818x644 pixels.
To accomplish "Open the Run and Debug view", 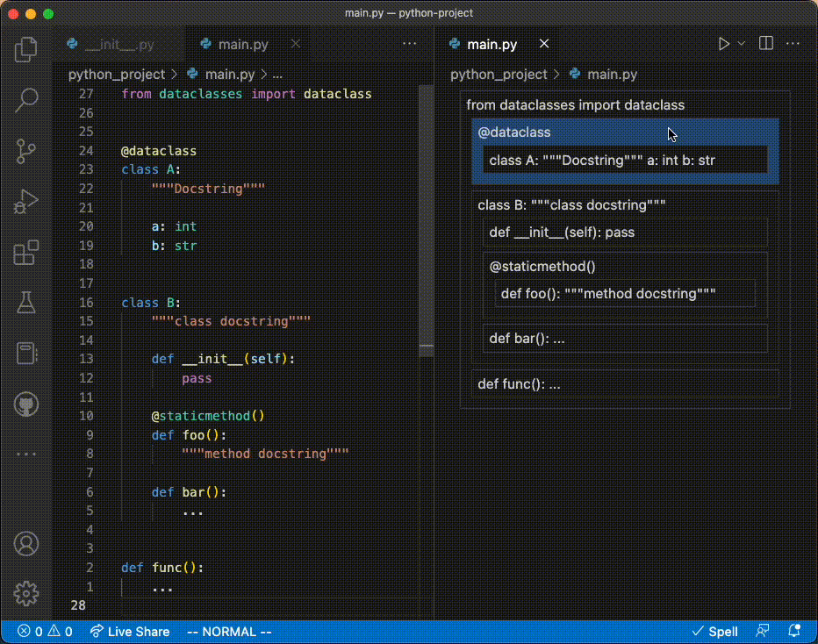I will click(26, 202).
